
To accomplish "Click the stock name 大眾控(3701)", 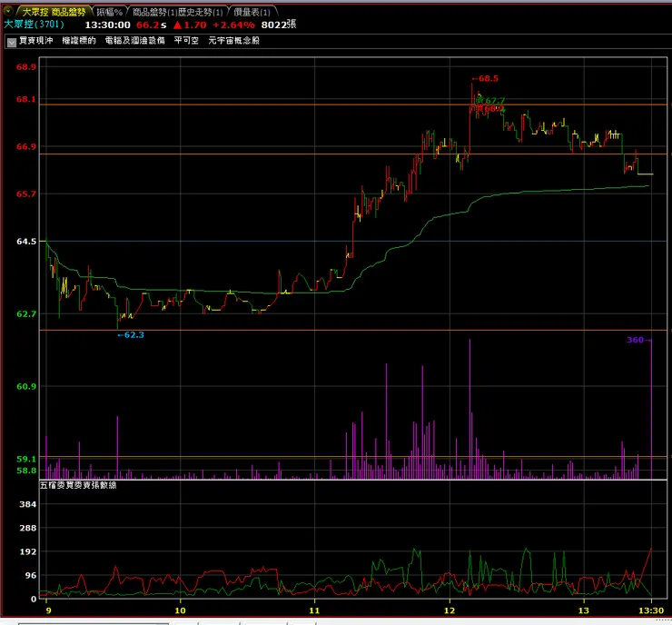I will click(34, 25).
